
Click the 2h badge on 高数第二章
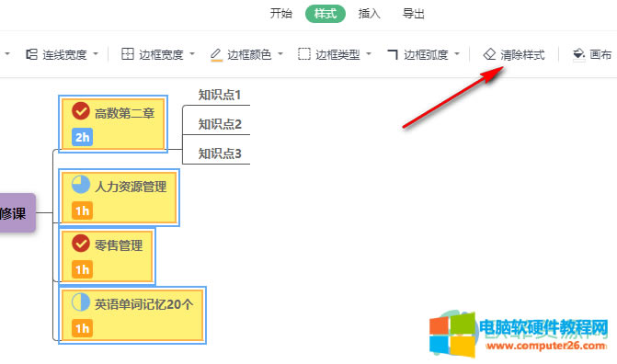82,137
